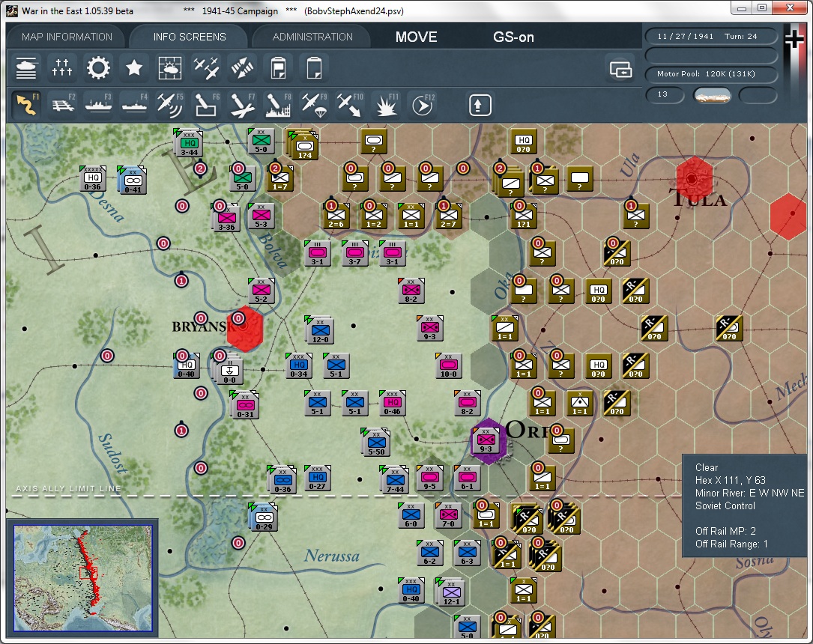The image size is (813, 644).
Task: Select the red Tula city hex
Action: (694, 177)
